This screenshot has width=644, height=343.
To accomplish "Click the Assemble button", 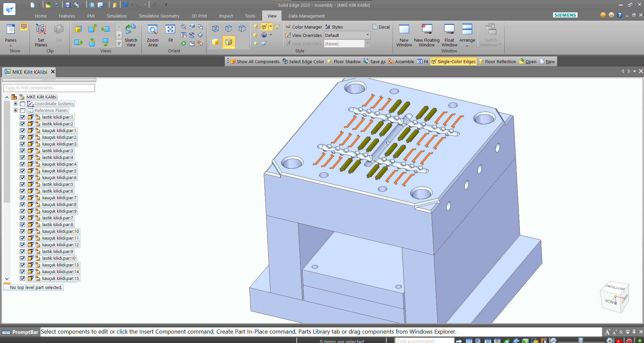I will [401, 61].
